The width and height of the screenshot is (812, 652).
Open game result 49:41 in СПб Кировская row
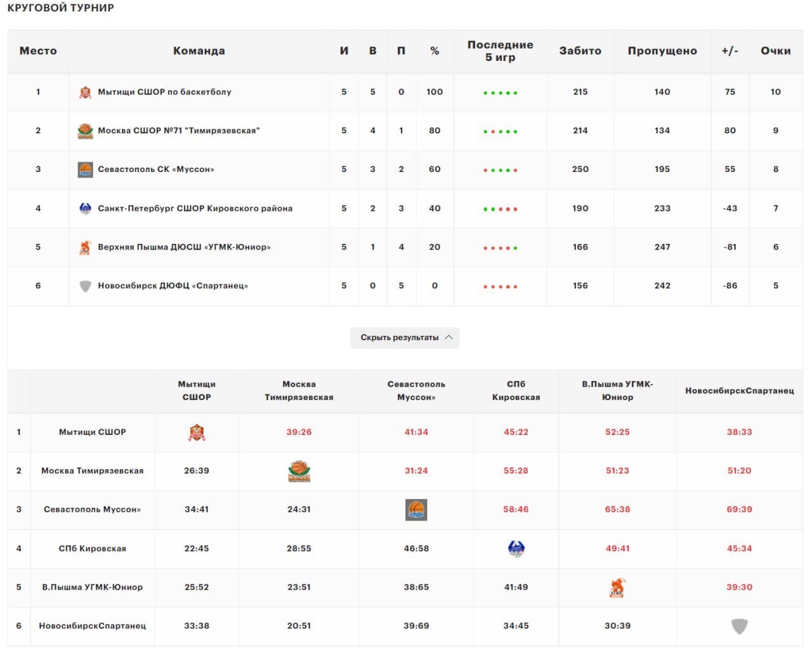(617, 549)
